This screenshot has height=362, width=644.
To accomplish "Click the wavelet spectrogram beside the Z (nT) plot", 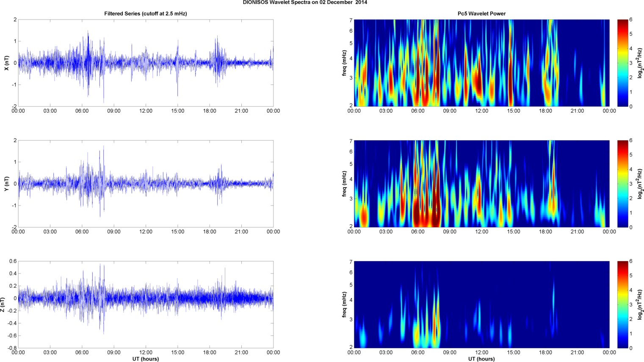I will [x=481, y=305].
